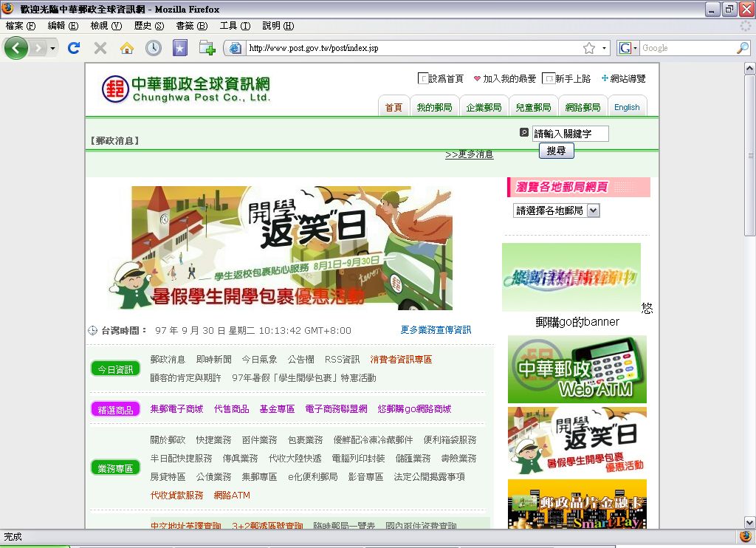
Task: Click the 業務專區 green button
Action: pos(115,468)
